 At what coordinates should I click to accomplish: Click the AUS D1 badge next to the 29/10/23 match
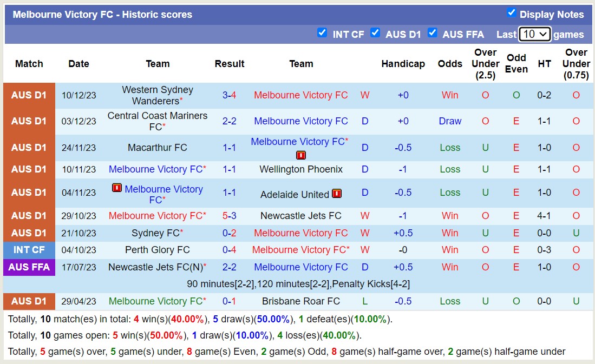[x=29, y=215]
